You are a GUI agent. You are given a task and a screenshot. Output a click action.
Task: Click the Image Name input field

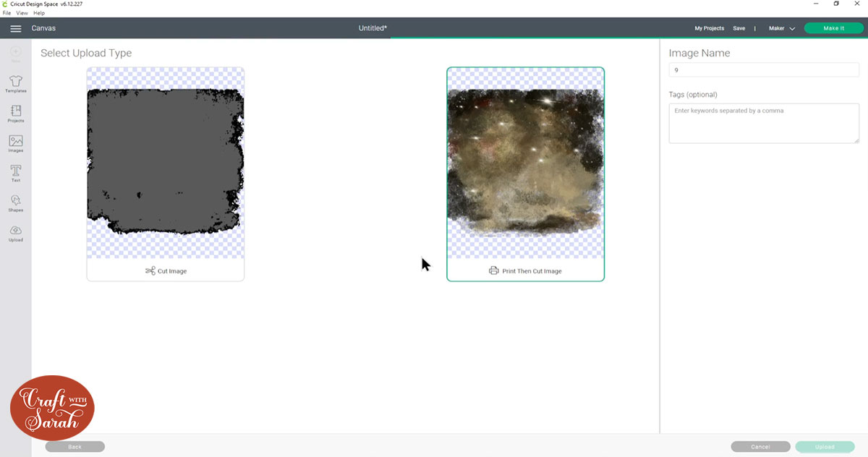click(764, 70)
